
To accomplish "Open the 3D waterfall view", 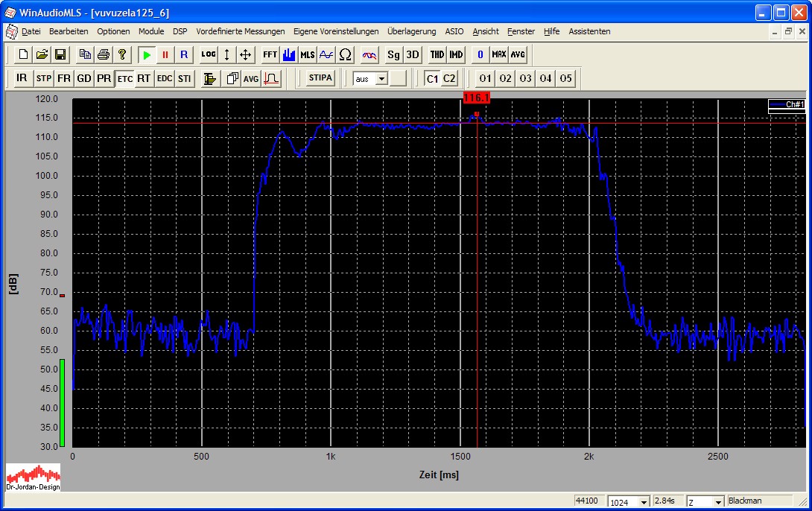I will click(413, 54).
